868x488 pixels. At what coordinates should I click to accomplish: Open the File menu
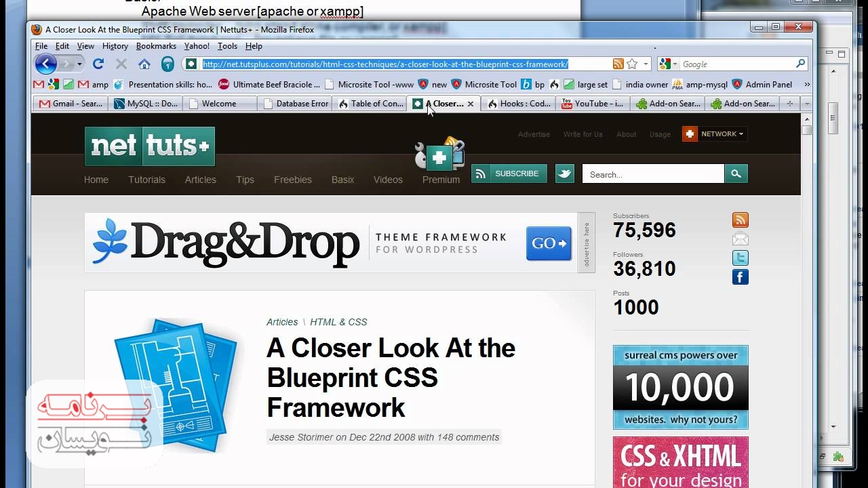(41, 46)
